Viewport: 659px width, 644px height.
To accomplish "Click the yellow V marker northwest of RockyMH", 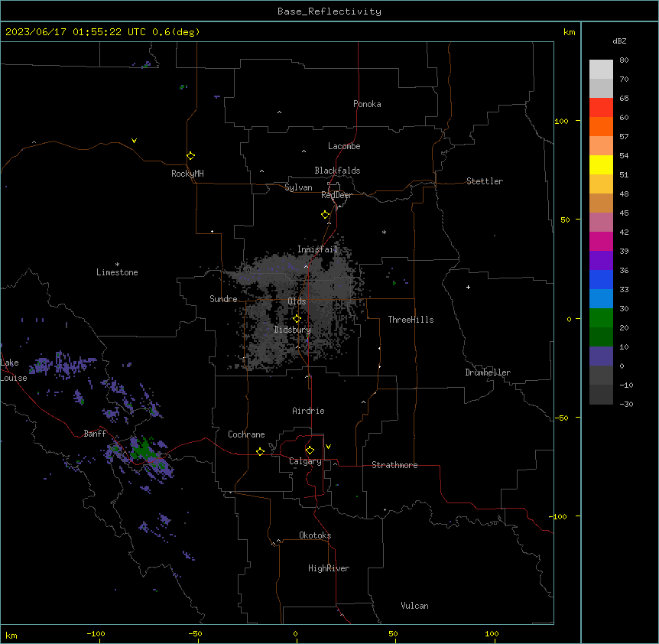I will 134,141.
